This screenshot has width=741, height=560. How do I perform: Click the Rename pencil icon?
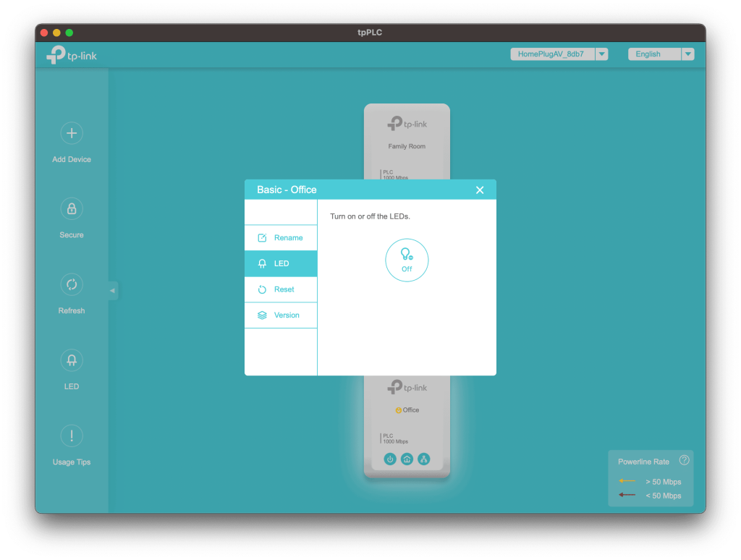point(262,238)
